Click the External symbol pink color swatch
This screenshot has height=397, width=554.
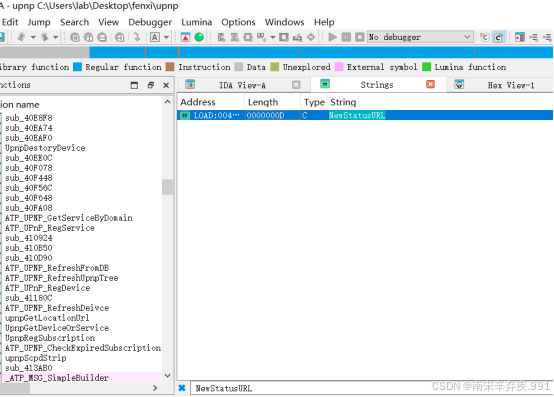pos(339,67)
